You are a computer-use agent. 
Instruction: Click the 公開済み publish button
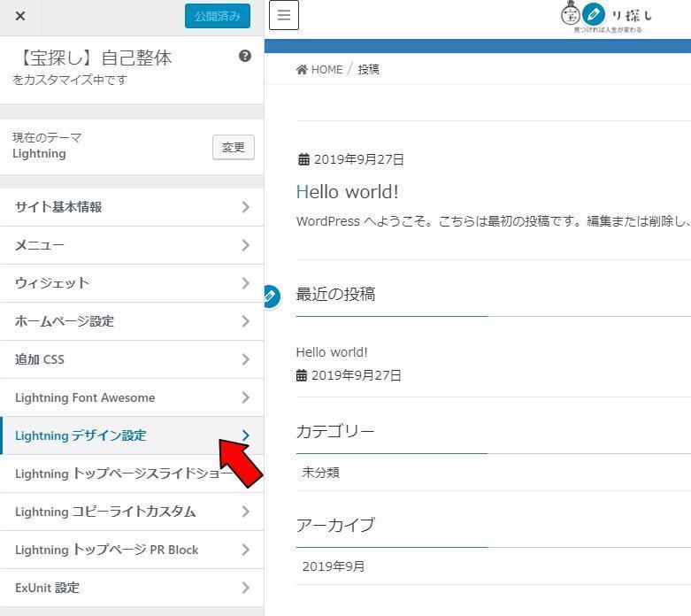[x=218, y=16]
